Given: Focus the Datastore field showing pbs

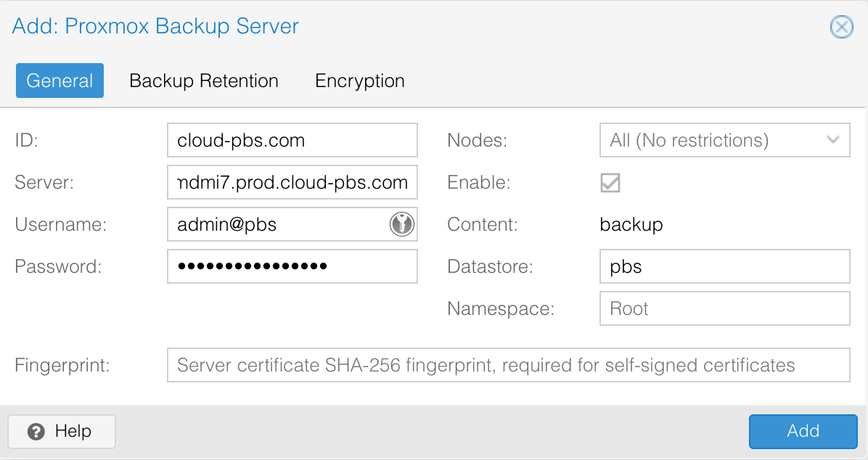Looking at the screenshot, I should 724,266.
